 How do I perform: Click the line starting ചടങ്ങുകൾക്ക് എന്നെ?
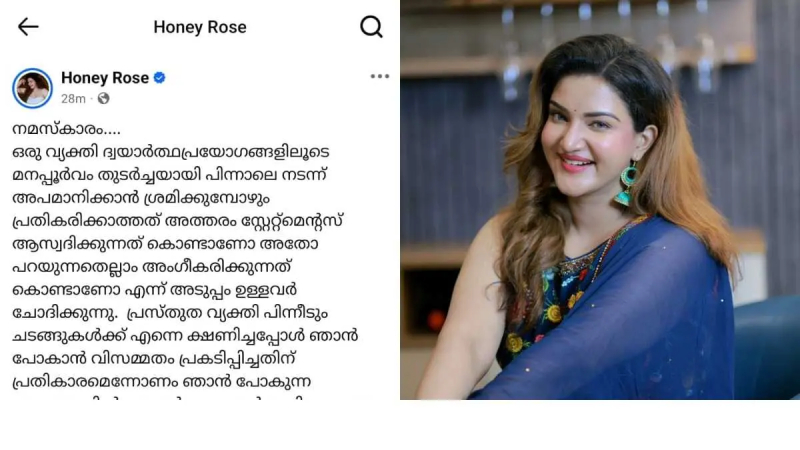[185, 336]
